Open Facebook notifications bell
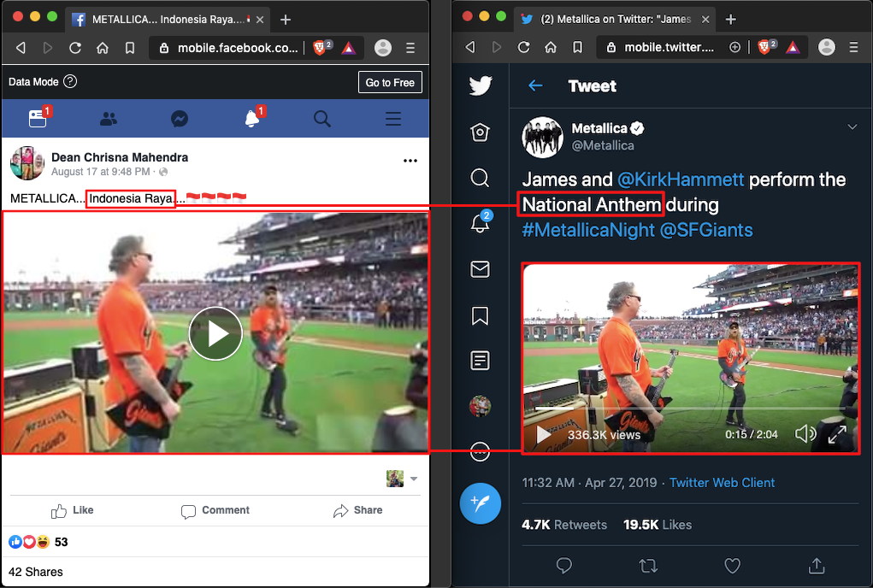 point(251,119)
